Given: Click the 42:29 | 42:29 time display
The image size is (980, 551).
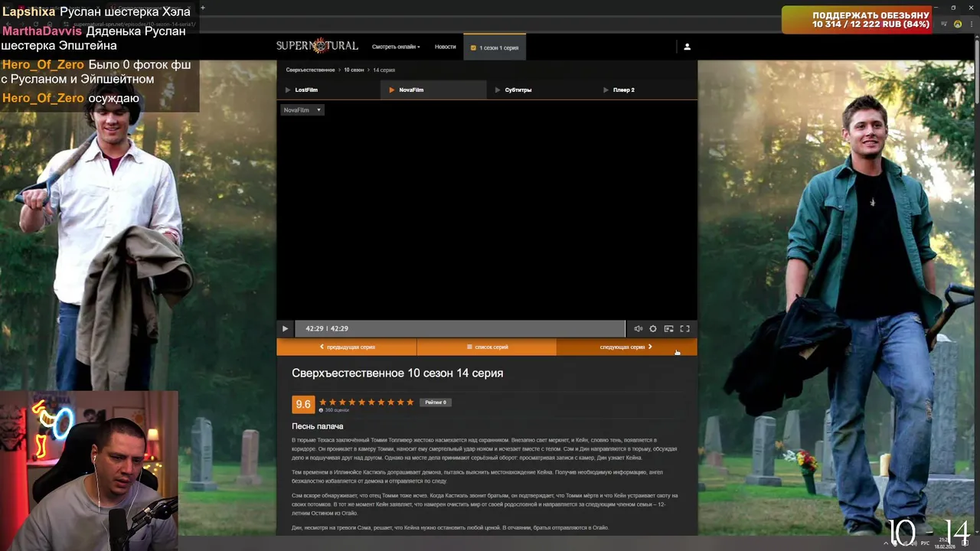Looking at the screenshot, I should point(327,328).
